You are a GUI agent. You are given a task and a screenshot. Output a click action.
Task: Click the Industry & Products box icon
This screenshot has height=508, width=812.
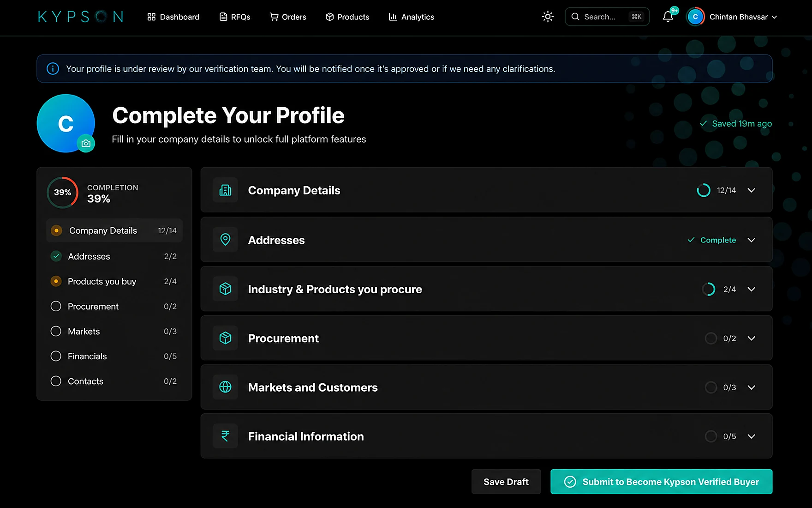coord(225,289)
